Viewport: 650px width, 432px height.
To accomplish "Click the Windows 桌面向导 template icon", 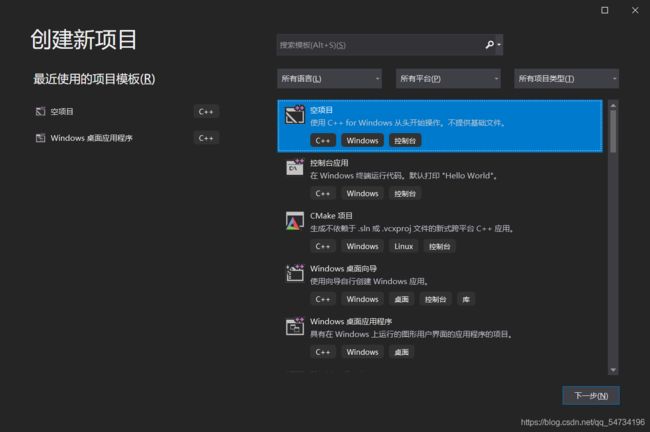I will pos(295,273).
